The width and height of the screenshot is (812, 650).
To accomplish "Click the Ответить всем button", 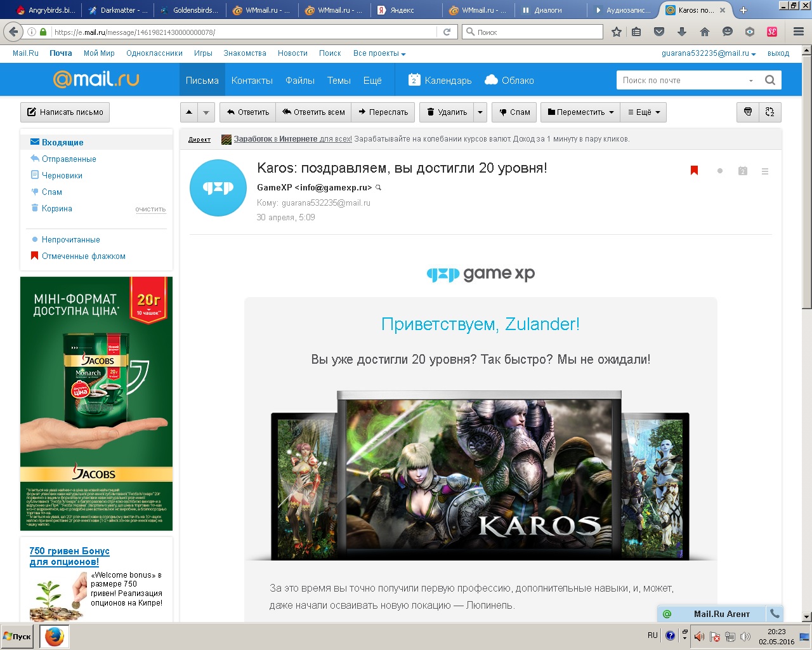I will click(x=313, y=112).
